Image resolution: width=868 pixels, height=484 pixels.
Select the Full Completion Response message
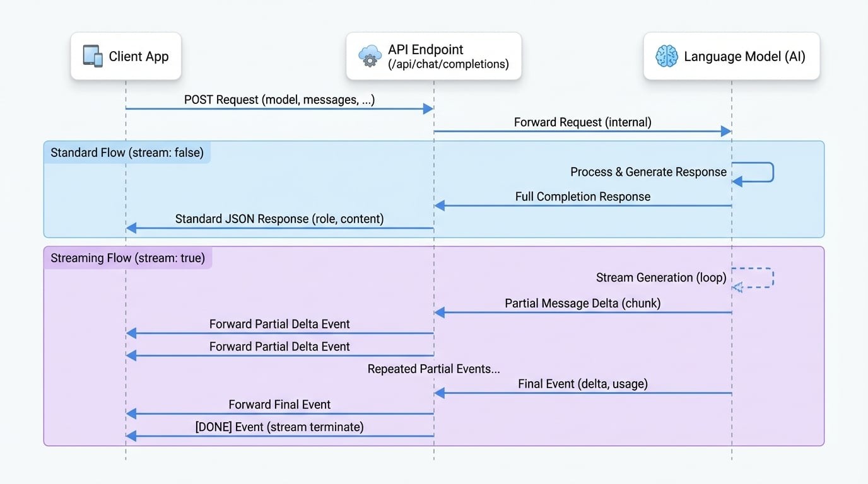pos(582,197)
